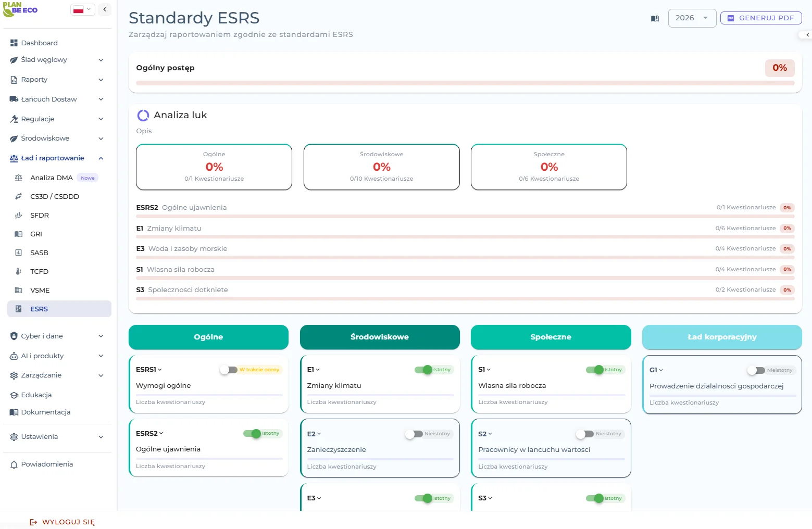Click the book icon next to year selector
The image size is (812, 529).
[655, 18]
